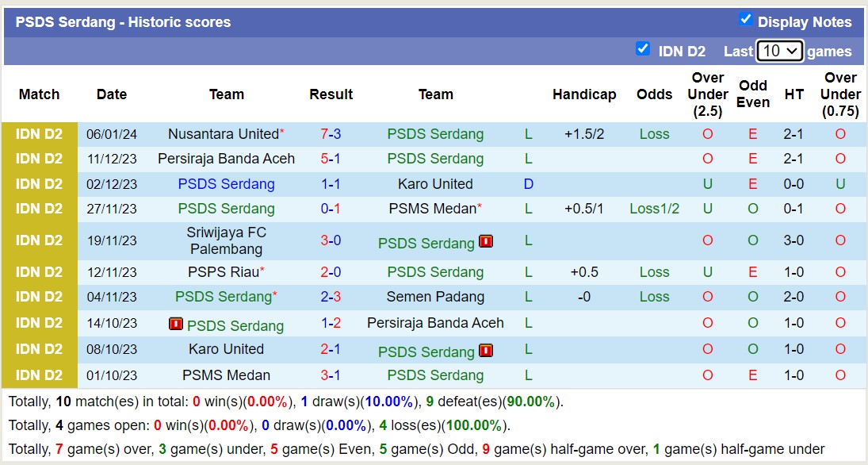Toggle the IDN D2 filter checkbox

tap(643, 49)
